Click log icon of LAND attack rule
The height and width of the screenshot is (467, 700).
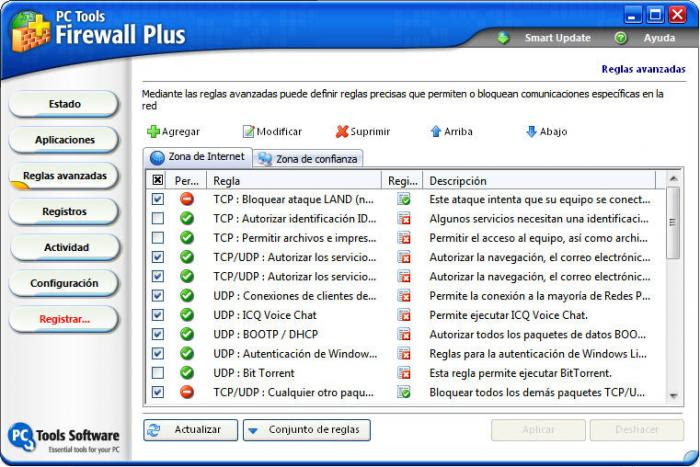coord(404,199)
